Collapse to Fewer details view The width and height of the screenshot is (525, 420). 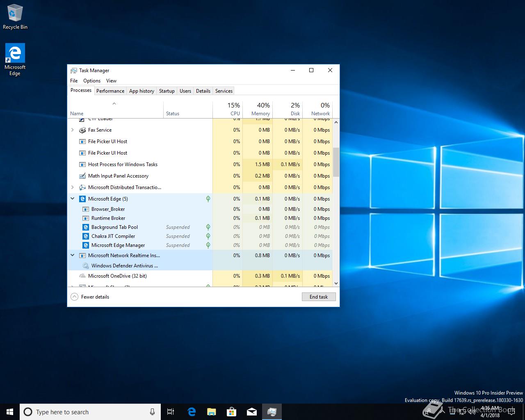point(90,297)
